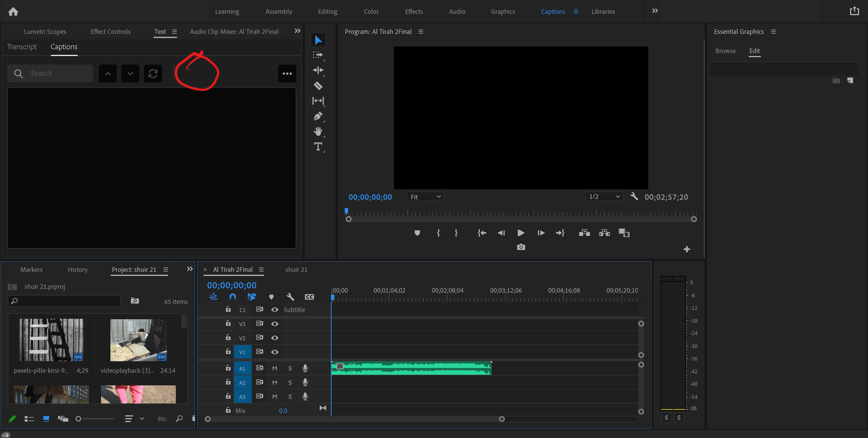Open the 1/2 playback resolution dropdown
The height and width of the screenshot is (438, 868).
click(604, 197)
